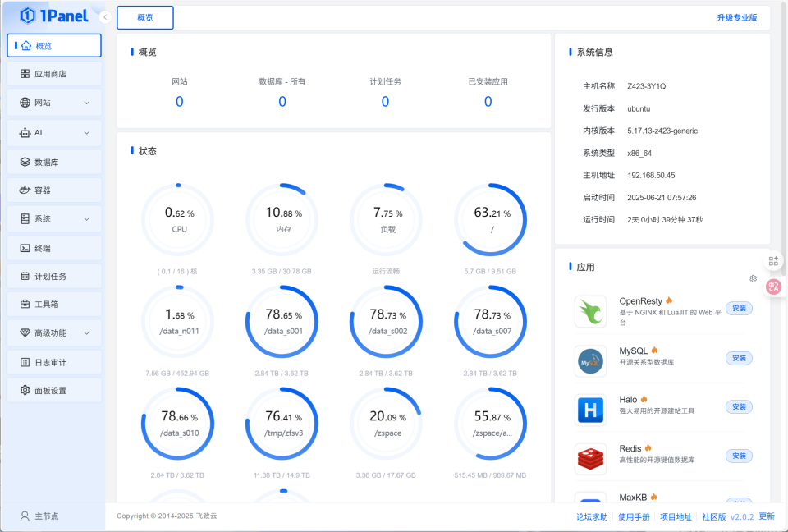Click the floating grid-plus widget icon
This screenshot has width=788, height=532.
(x=773, y=261)
